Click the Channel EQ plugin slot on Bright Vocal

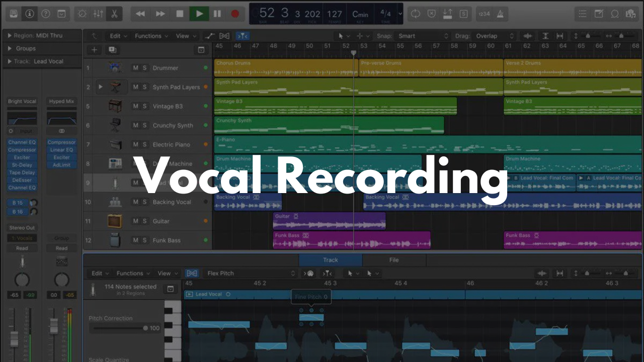(22, 142)
